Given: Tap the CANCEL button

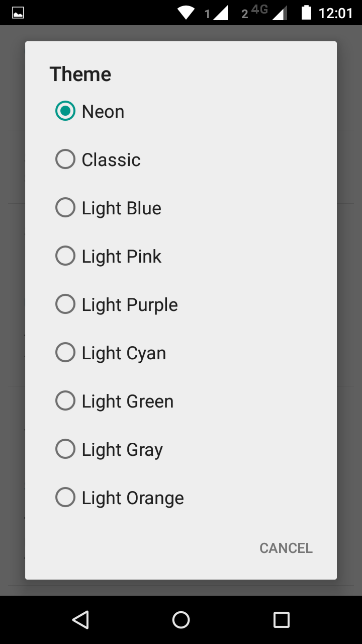Looking at the screenshot, I should pyautogui.click(x=286, y=548).
